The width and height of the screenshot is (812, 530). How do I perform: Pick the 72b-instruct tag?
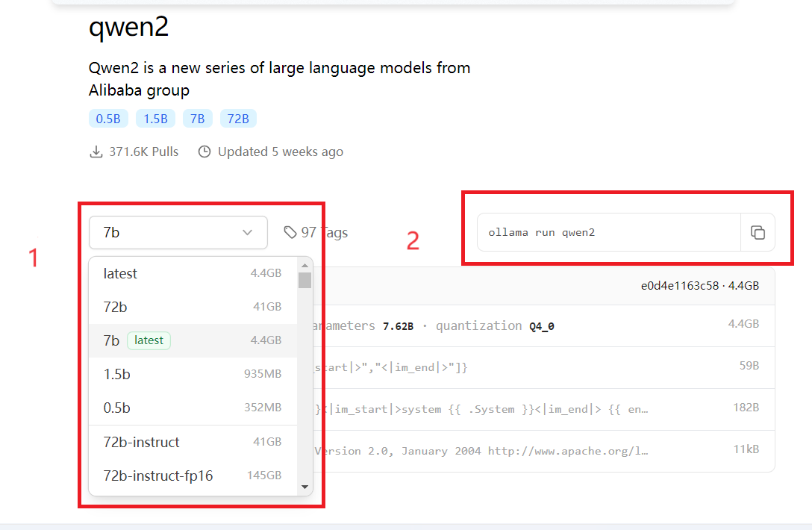(193, 442)
